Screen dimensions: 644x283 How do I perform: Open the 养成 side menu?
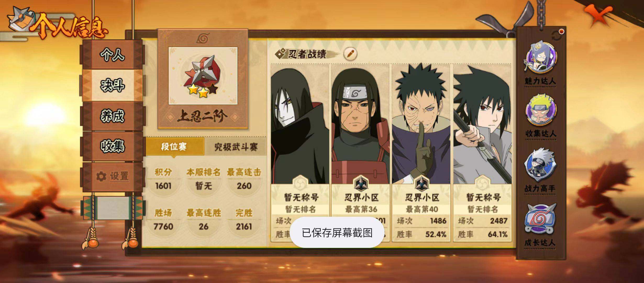(x=113, y=116)
